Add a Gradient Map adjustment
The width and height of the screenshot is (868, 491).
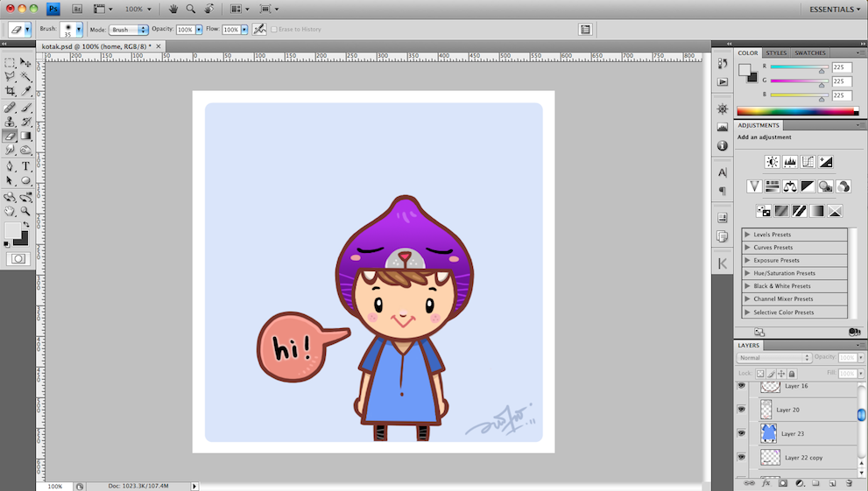tap(817, 211)
